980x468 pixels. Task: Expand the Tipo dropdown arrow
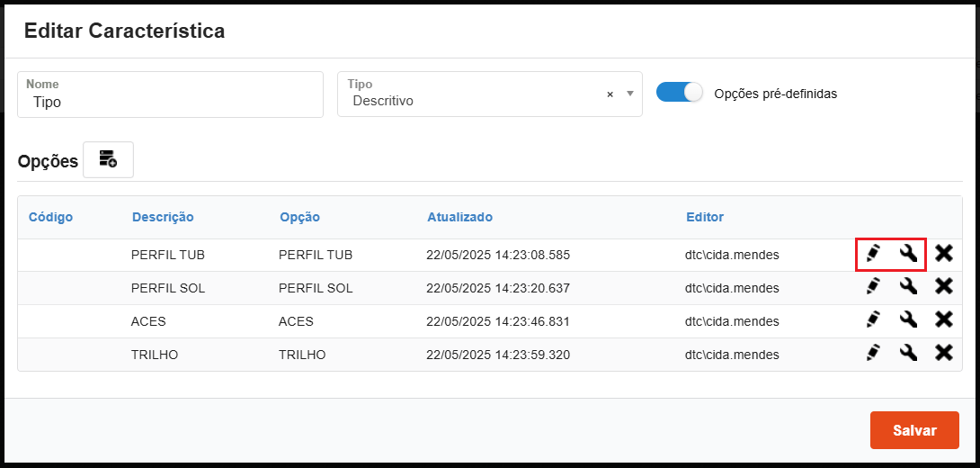[x=629, y=94]
